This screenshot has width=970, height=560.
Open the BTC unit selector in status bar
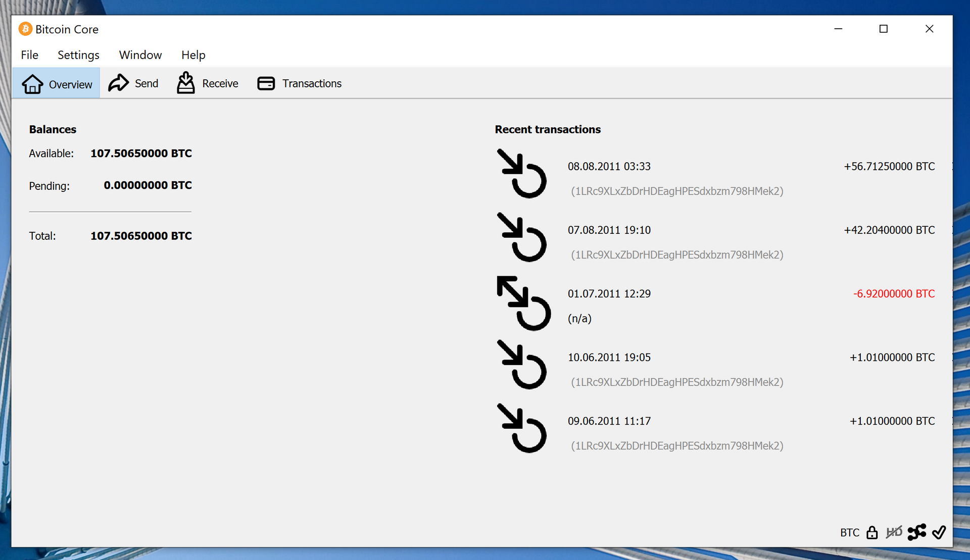click(x=849, y=533)
